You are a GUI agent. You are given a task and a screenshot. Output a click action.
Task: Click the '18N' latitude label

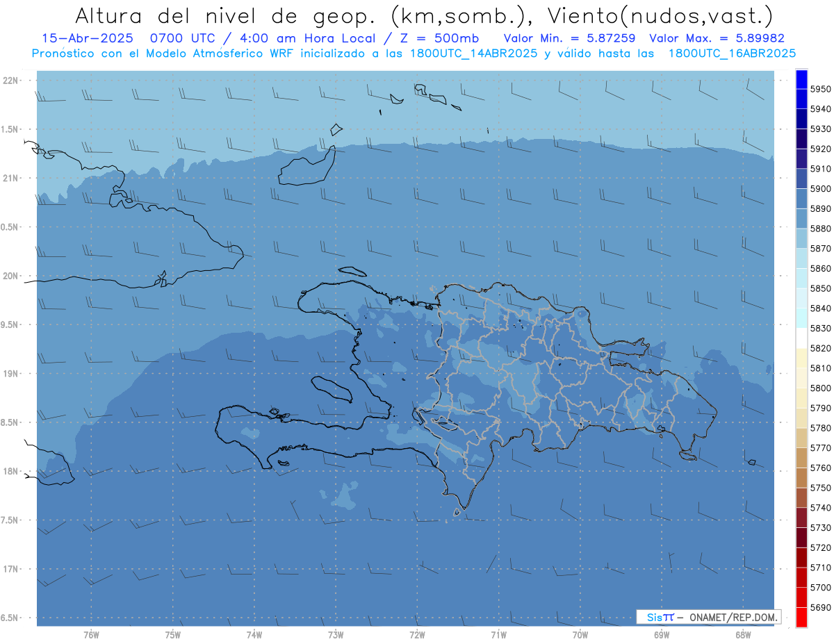coord(10,471)
